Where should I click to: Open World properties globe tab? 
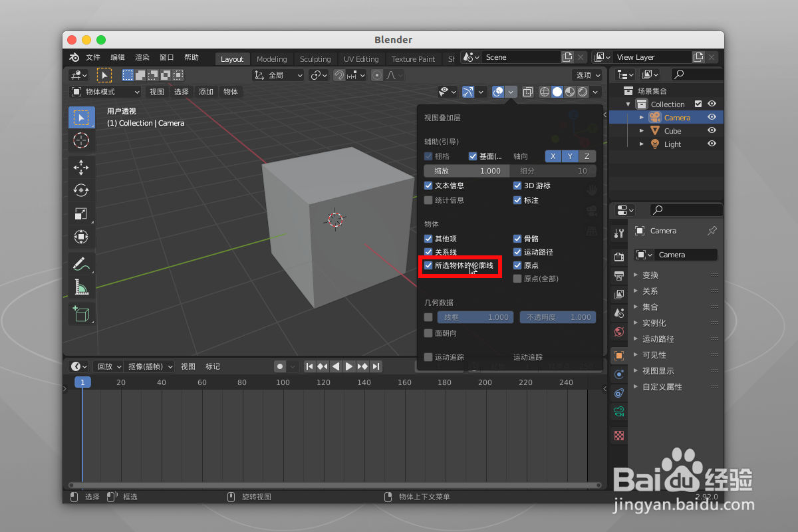point(619,331)
